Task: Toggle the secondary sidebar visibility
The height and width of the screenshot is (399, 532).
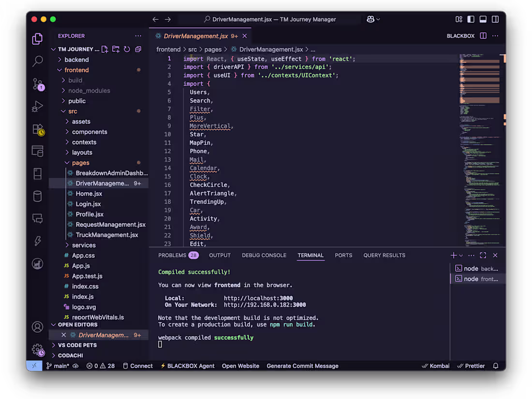Action: (495, 19)
